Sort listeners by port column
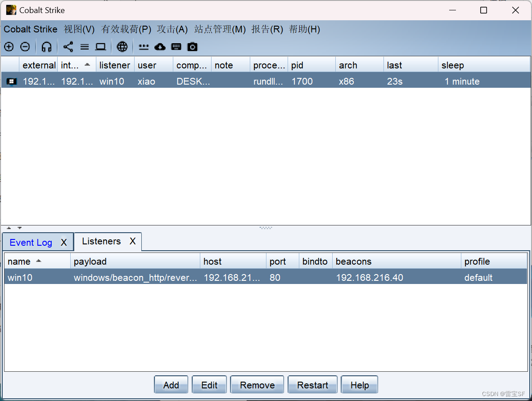This screenshot has width=532, height=401. click(283, 261)
